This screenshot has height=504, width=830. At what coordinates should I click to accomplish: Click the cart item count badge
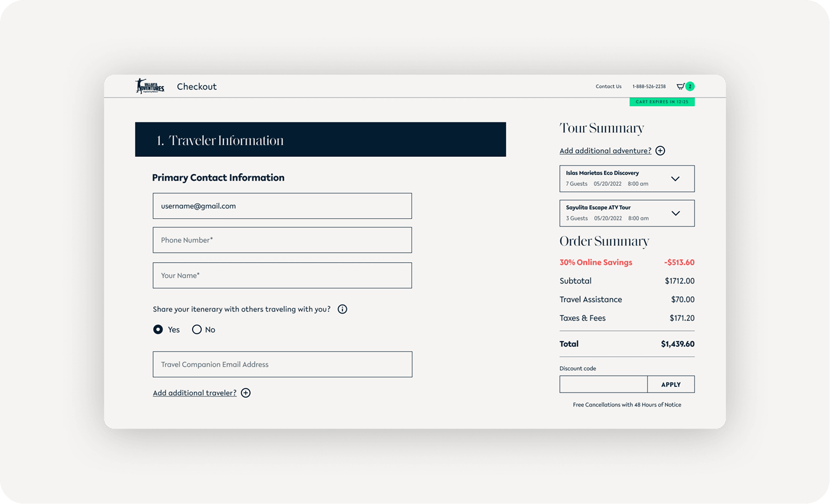pyautogui.click(x=690, y=86)
